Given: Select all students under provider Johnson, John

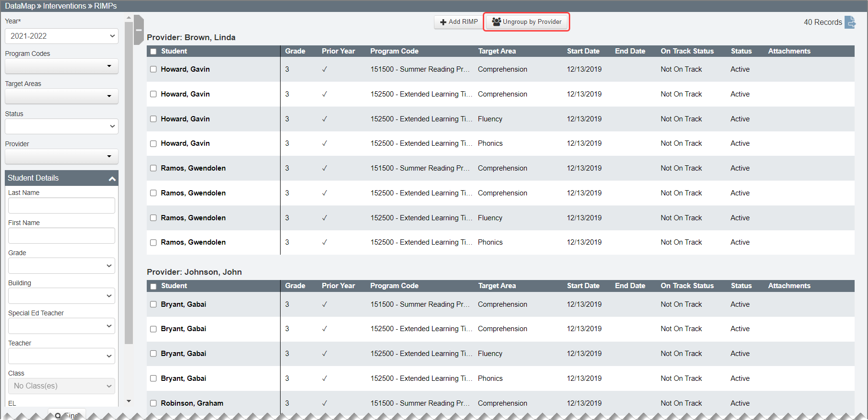Looking at the screenshot, I should point(153,286).
